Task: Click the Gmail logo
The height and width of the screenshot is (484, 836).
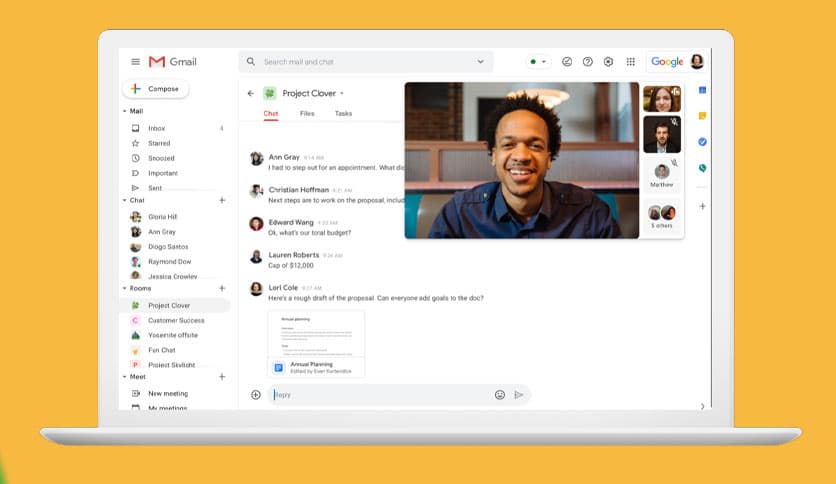Action: (172, 62)
